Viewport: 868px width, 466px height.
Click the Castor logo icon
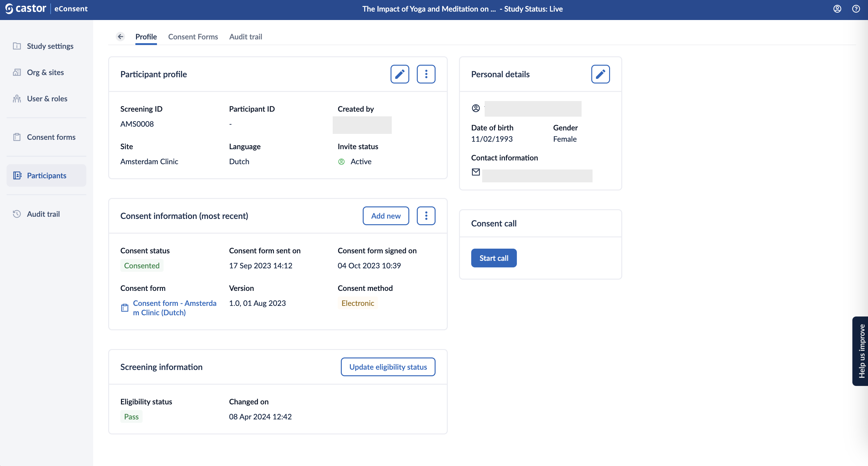coord(9,9)
